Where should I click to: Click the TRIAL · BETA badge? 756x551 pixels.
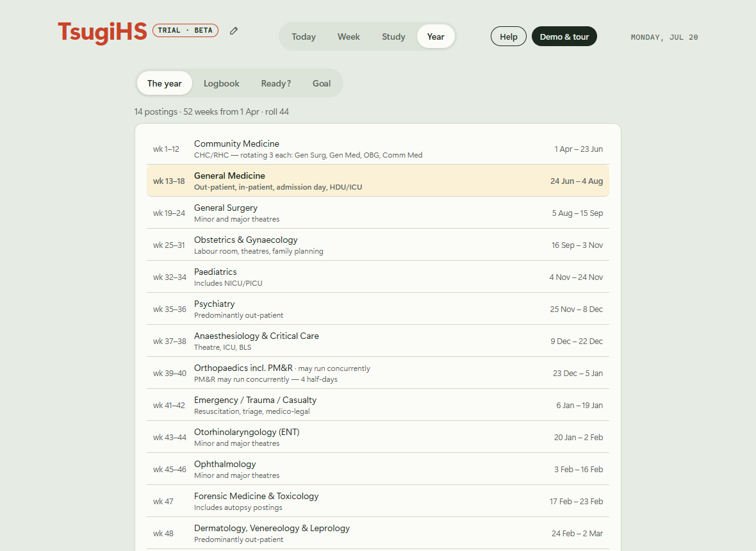pyautogui.click(x=186, y=30)
